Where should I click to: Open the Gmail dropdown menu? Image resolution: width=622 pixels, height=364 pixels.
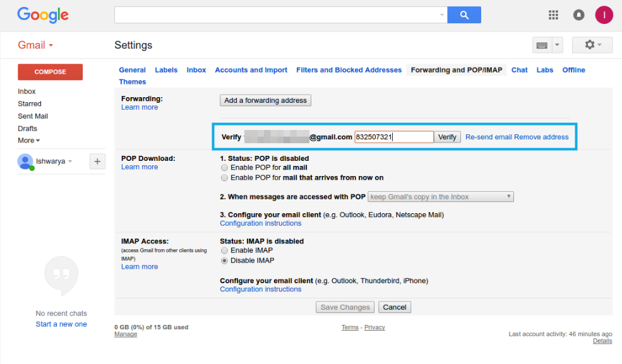coord(35,45)
